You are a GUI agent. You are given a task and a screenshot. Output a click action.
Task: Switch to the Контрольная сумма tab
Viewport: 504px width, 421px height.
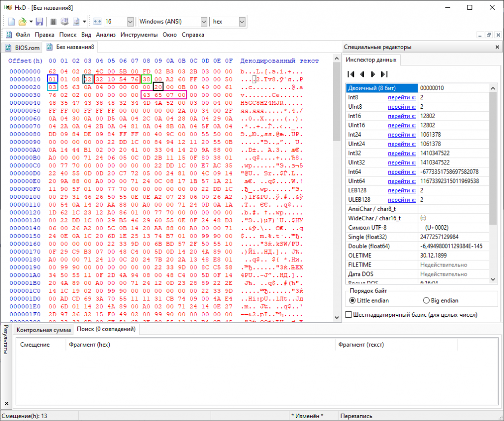coord(44,330)
